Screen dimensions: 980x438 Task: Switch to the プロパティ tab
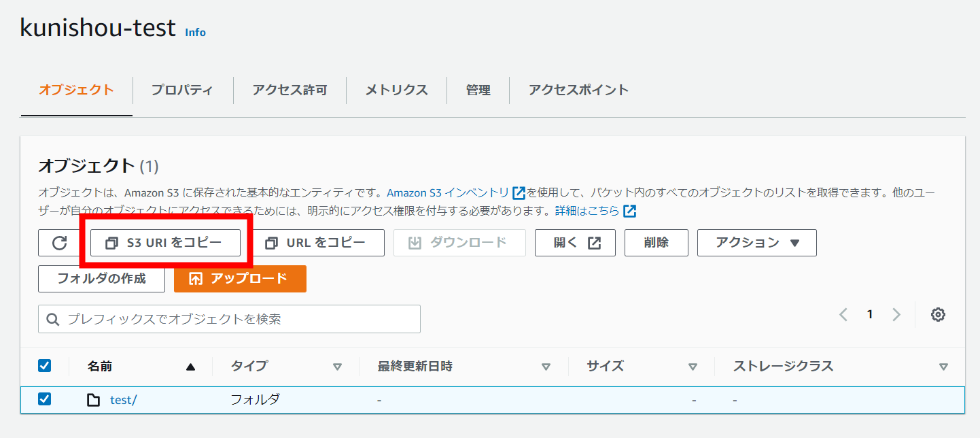(x=182, y=89)
